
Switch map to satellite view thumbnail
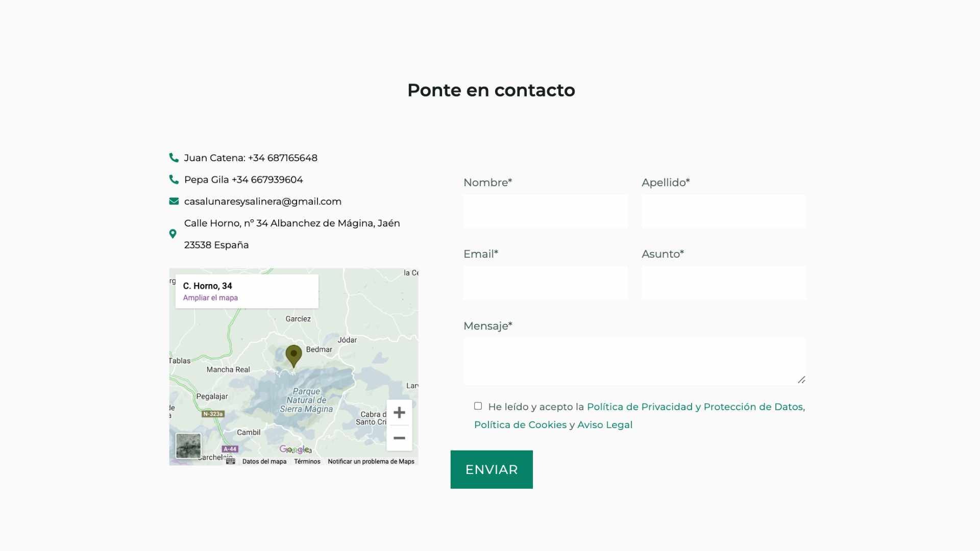pos(188,446)
